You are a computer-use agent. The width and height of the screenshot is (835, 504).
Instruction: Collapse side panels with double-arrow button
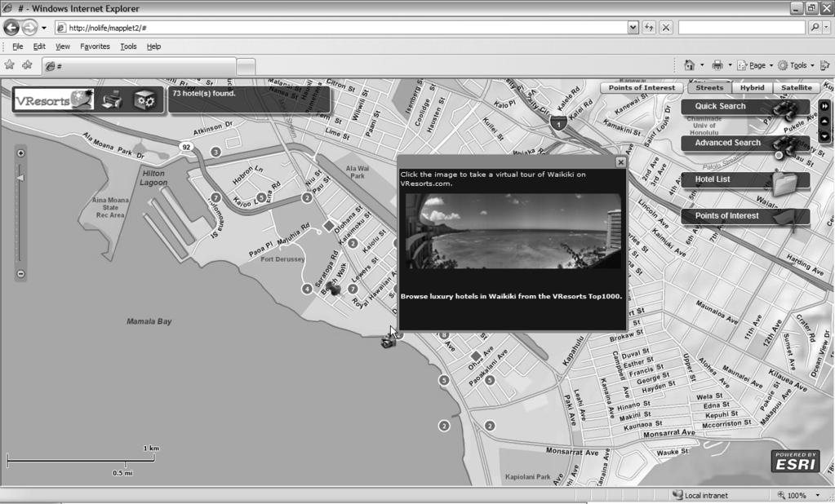tap(825, 107)
